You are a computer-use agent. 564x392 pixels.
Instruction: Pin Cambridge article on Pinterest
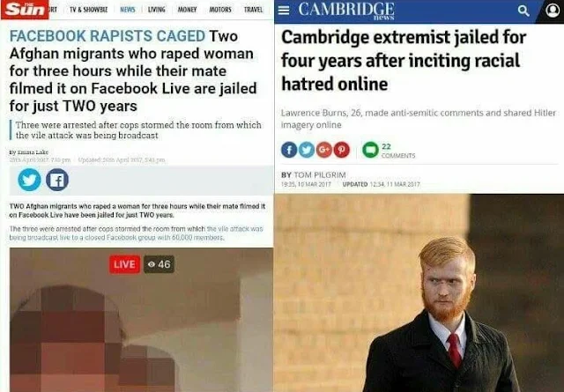click(342, 150)
